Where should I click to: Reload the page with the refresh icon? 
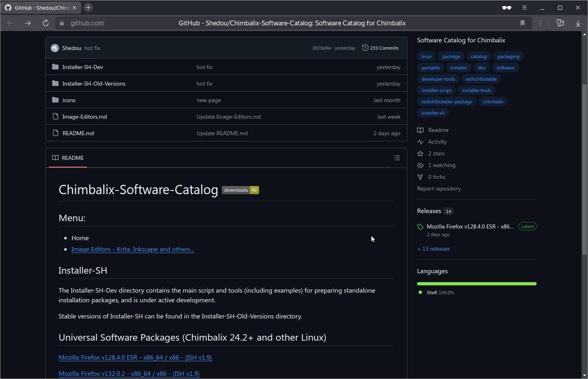point(46,23)
